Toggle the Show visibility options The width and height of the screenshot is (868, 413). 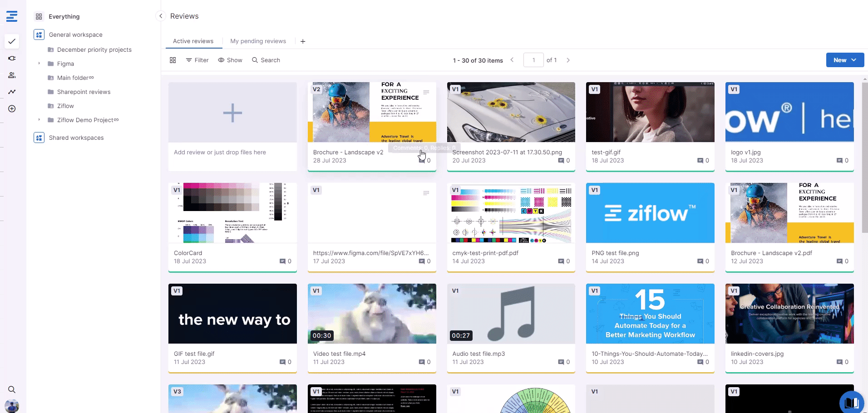point(230,60)
